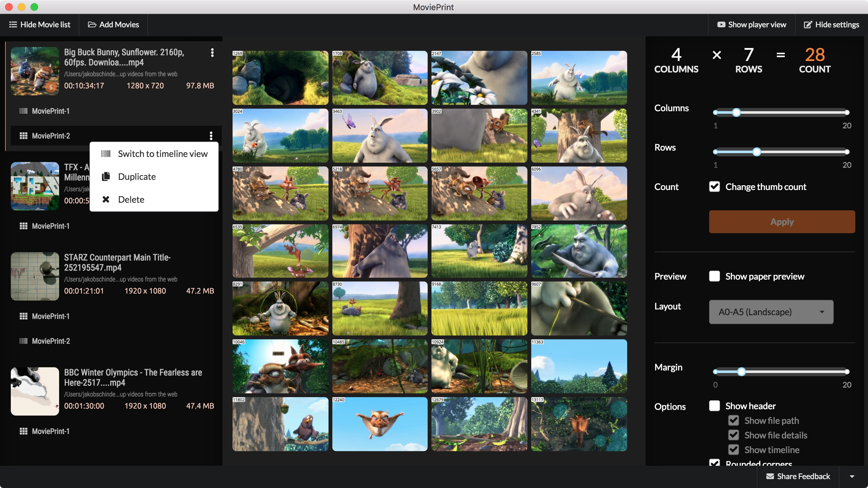Open three-dot menu for selected MoviePrint-2
This screenshot has width=868, height=488.
point(211,136)
